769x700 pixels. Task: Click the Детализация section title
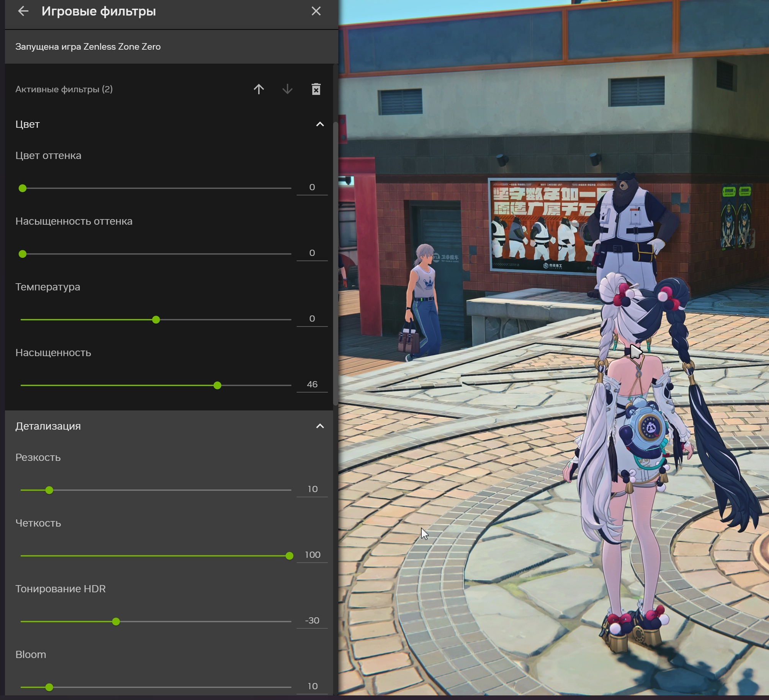tap(48, 426)
